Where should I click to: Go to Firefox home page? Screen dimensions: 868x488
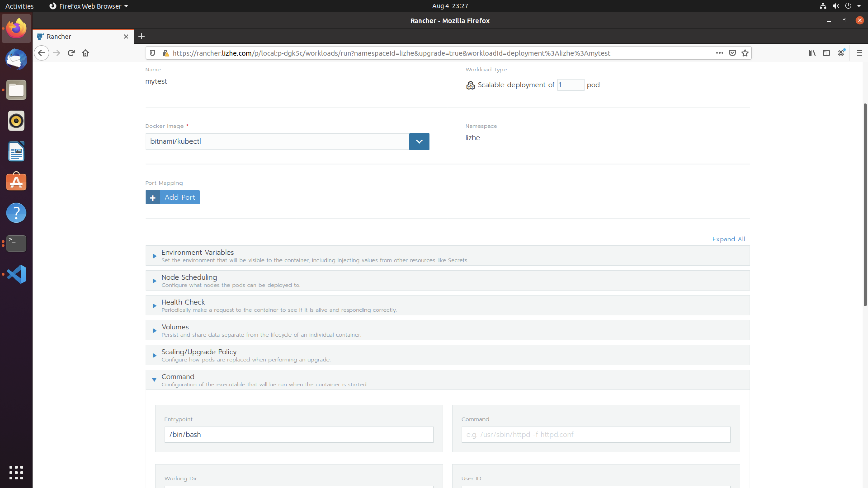86,53
